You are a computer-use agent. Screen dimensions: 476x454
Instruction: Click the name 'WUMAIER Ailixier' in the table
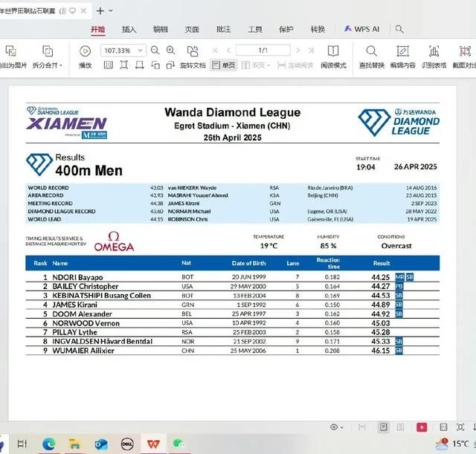83,351
